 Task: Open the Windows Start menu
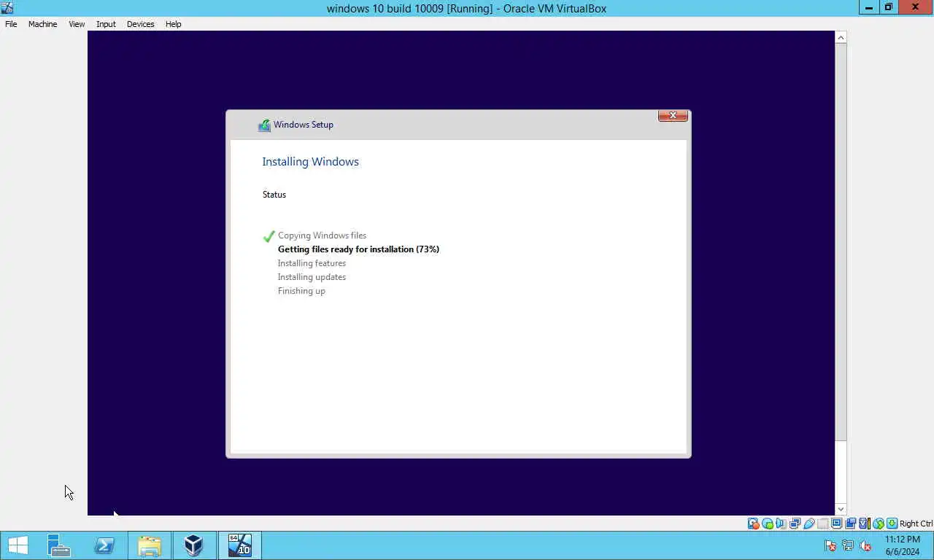pos(18,545)
